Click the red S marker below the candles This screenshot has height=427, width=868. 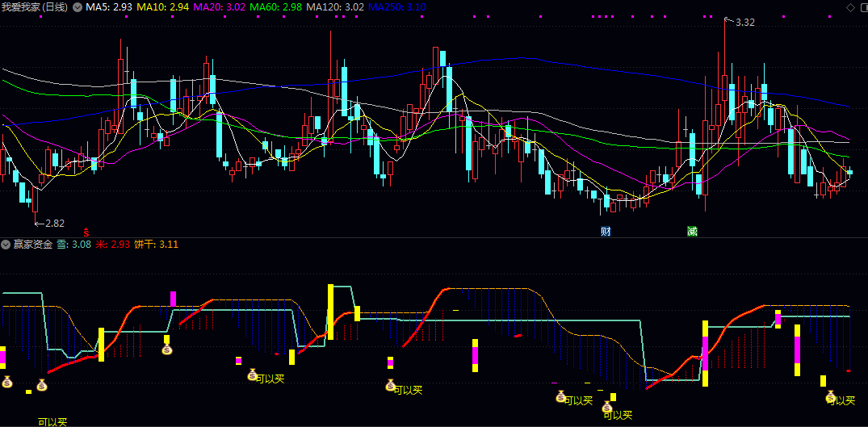tap(86, 232)
